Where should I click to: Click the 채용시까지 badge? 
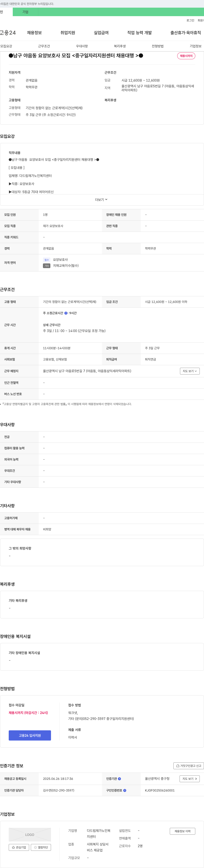click(186, 56)
